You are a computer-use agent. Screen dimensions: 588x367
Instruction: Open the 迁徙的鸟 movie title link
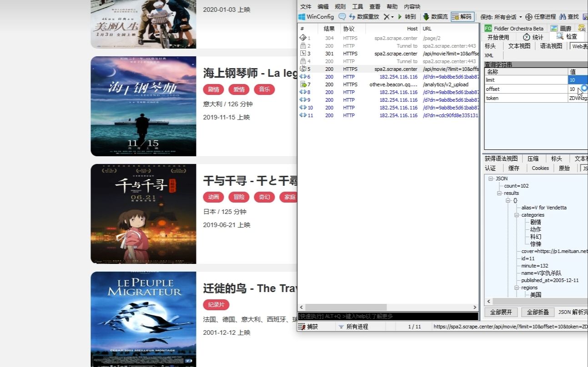coord(250,288)
